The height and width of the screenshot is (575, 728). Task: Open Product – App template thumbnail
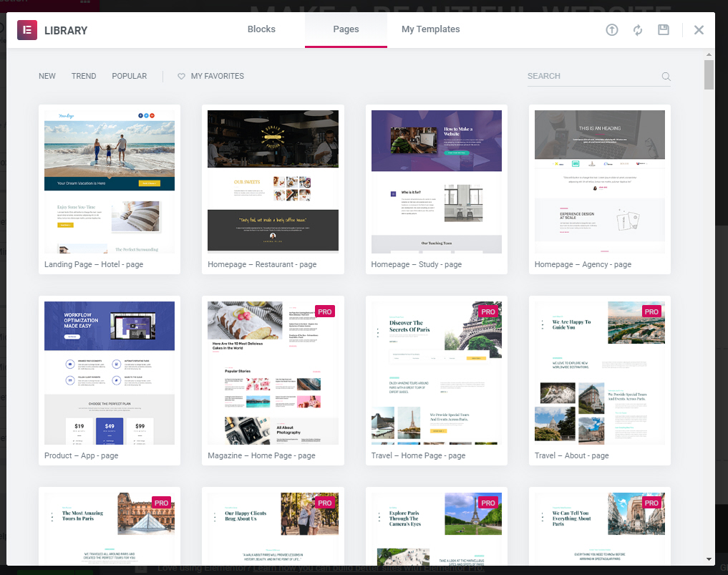[110, 373]
